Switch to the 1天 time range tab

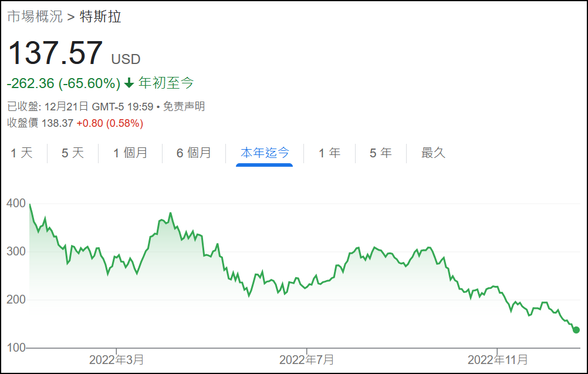[21, 152]
